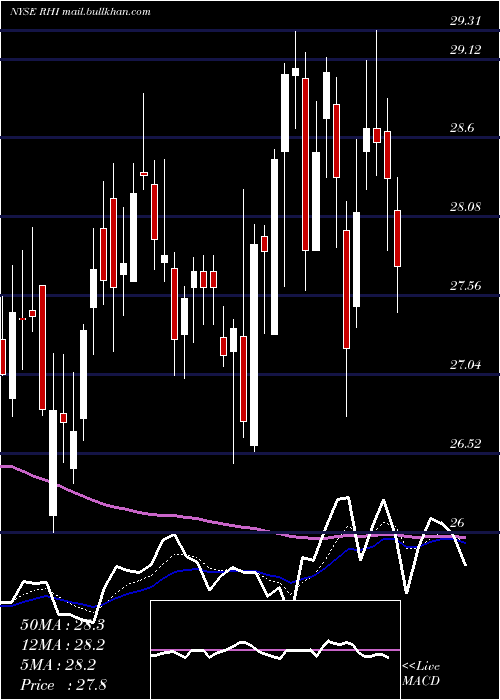Click the 28.08 price axis label

coord(465,207)
